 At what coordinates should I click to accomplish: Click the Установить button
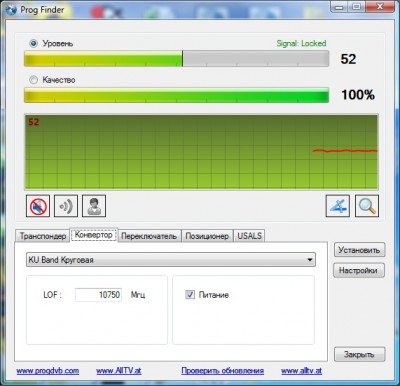pyautogui.click(x=359, y=250)
